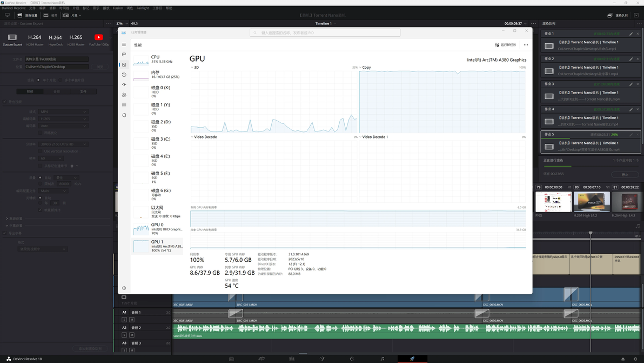The width and height of the screenshot is (644, 363).
Task: Open the Fusion menu in menu bar
Action: [x=118, y=8]
